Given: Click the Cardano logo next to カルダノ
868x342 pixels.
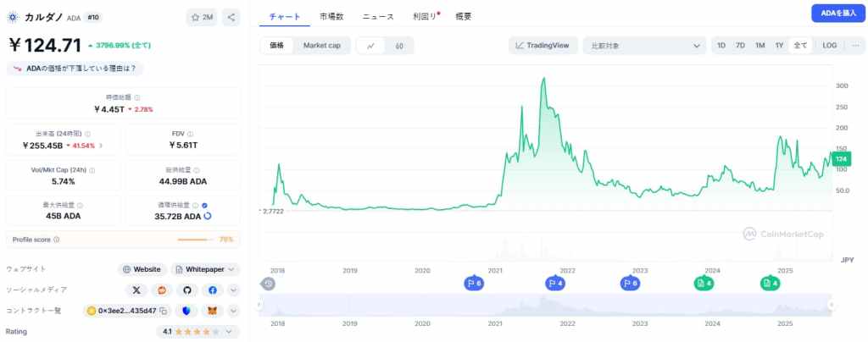Looking at the screenshot, I should (x=13, y=17).
